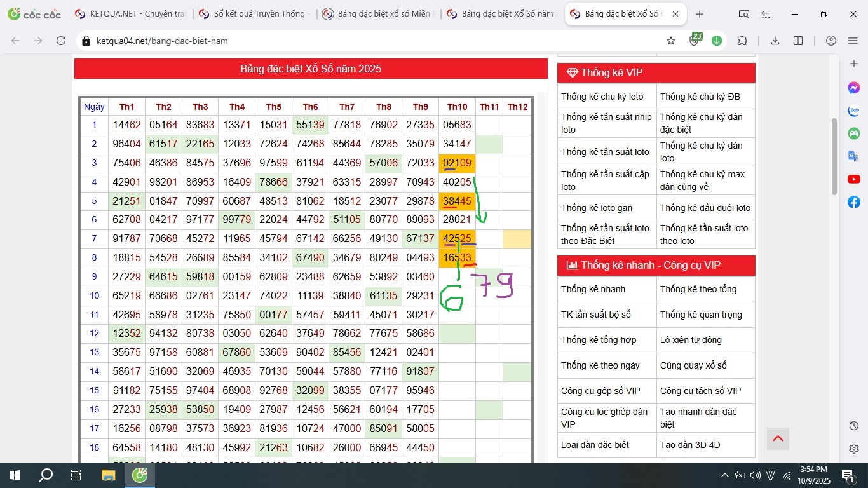Open Tạo dàn 3D 4D link
This screenshot has height=488, width=868.
coord(690,445)
